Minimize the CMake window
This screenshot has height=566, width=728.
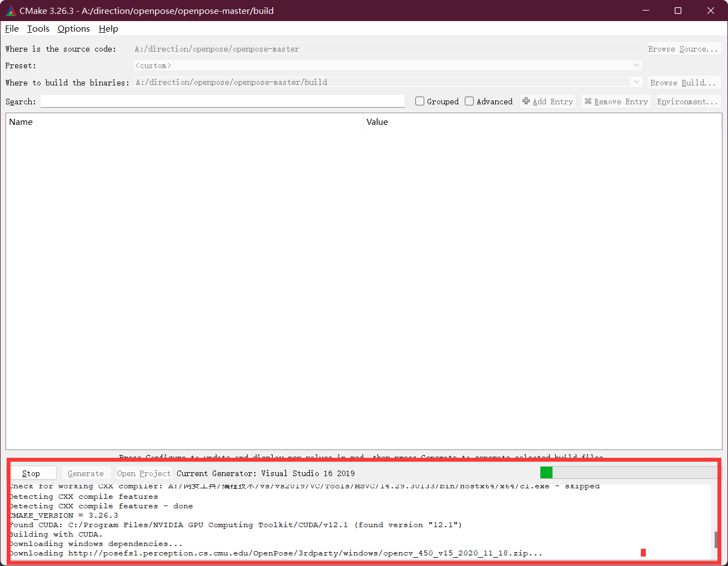tap(646, 11)
